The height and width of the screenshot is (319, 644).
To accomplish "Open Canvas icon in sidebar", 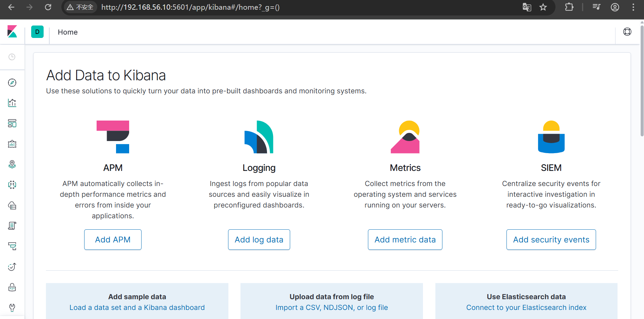I will tap(12, 144).
